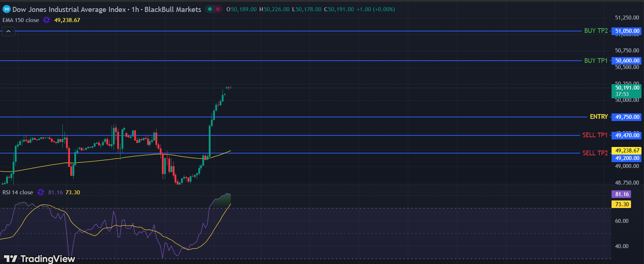Click the EMA 150 purple refresh icon
This screenshot has height=264, width=644.
point(47,20)
